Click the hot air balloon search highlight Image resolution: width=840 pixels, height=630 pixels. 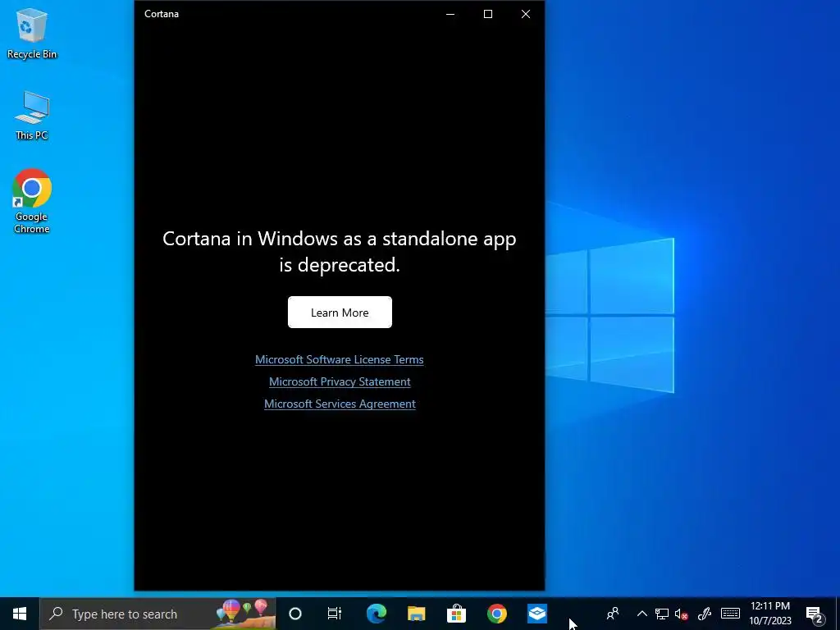click(x=244, y=613)
